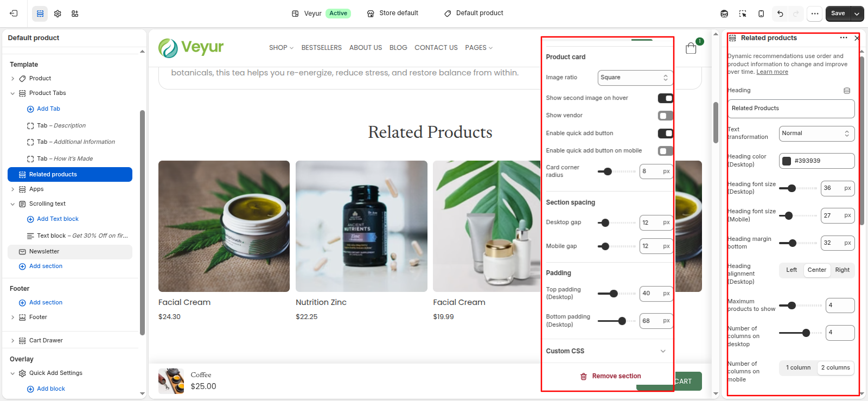Click the Card corner radius slider
The width and height of the screenshot is (868, 401).
[x=616, y=171]
